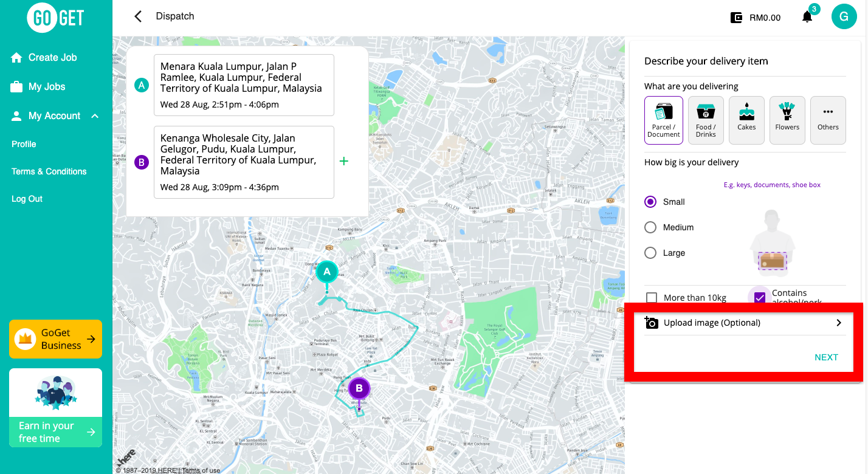Screen dimensions: 868x474
Task: Click the point A badge in address list
Action: click(141, 85)
